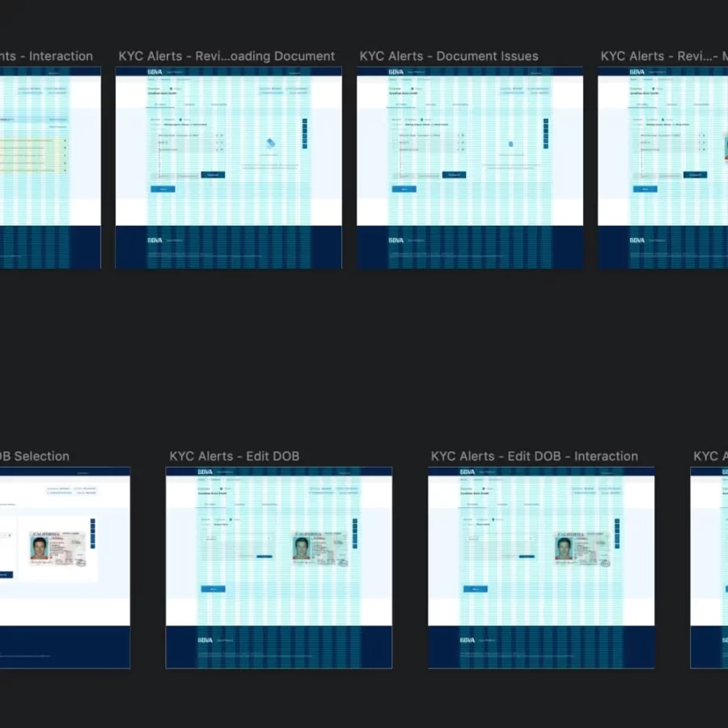Click the driver's license image in Edit DOB artboard
Viewport: 728px width, 728px height.
[318, 548]
